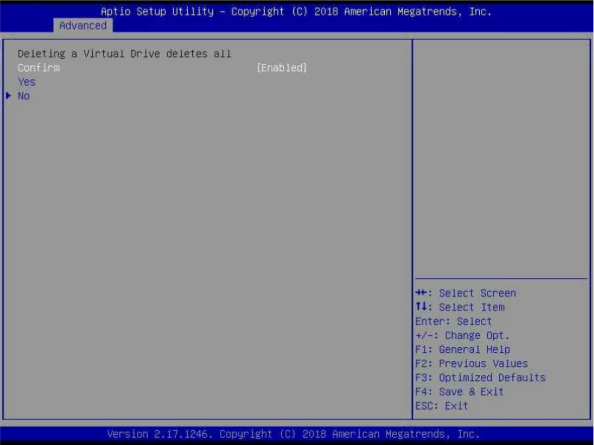
Task: Click the Version 2.17.1246 footer text
Action: click(293, 434)
